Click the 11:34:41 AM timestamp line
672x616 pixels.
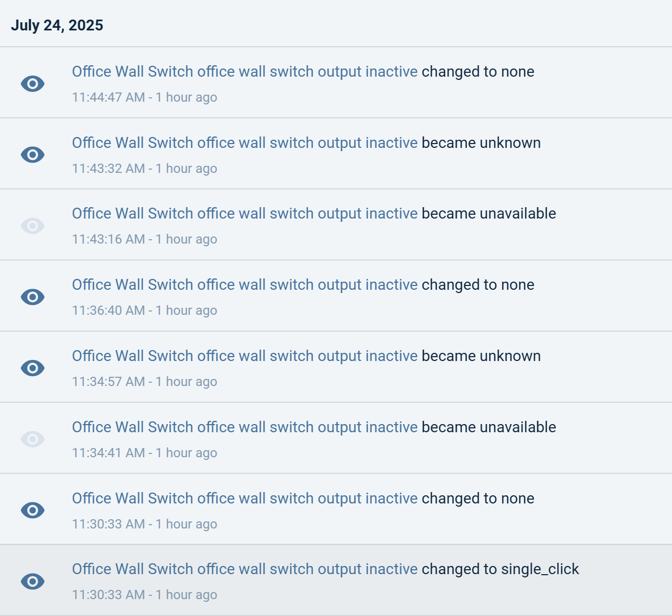[x=144, y=453]
